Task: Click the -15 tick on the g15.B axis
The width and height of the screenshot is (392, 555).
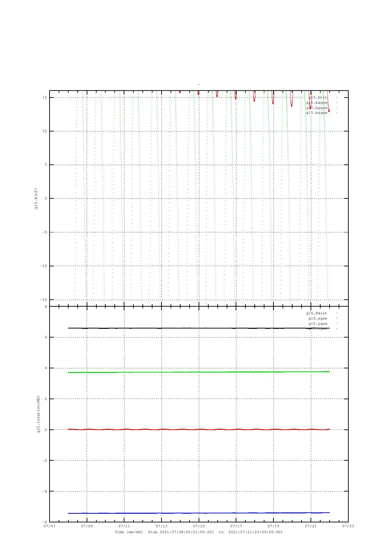Action: 43,300
